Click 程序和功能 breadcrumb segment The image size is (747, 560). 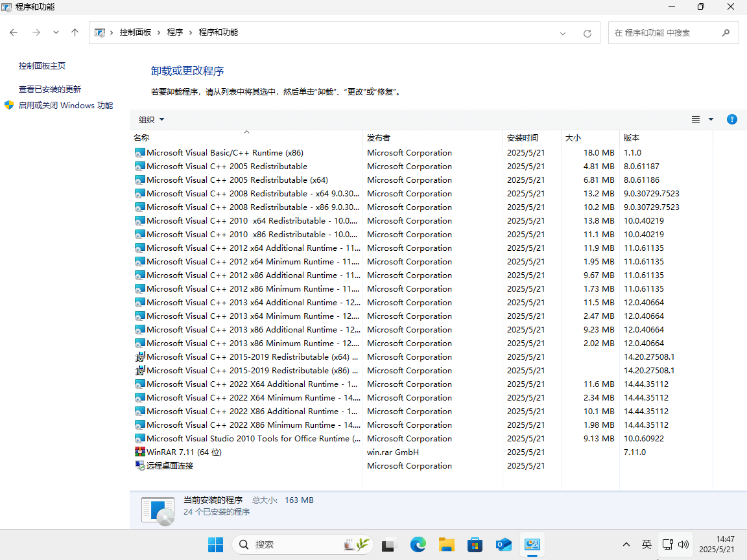click(218, 32)
